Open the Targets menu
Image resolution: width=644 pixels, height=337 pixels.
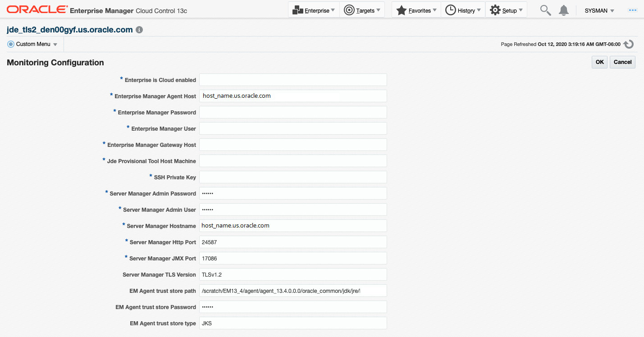click(x=362, y=10)
